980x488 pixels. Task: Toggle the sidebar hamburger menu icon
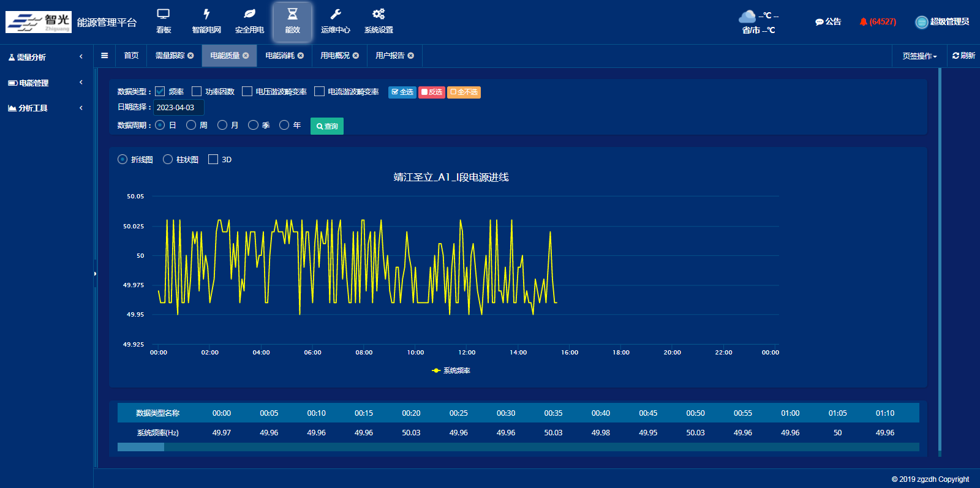[105, 56]
